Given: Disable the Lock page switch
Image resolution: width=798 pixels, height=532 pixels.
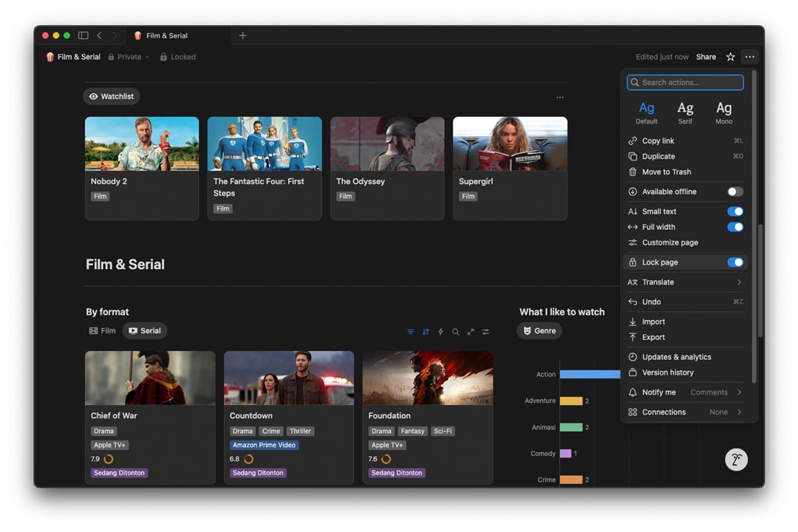Looking at the screenshot, I should (x=735, y=262).
